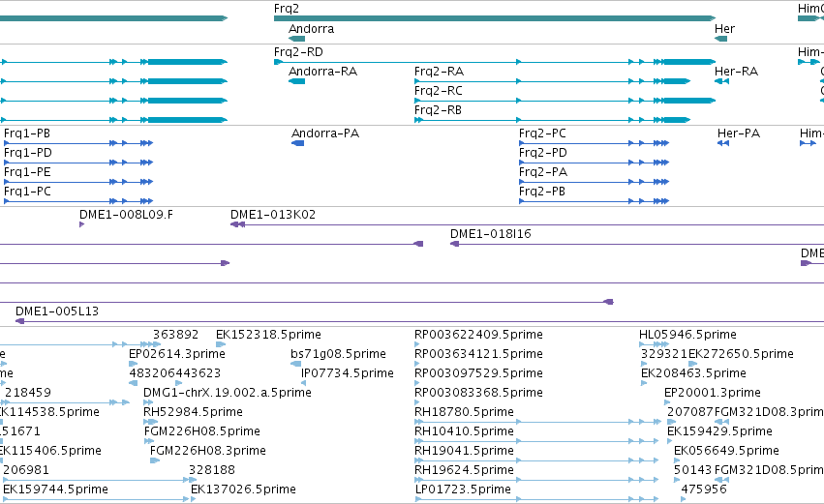Choose the Frq1-PD protein label
This screenshot has width=824, height=504.
tap(28, 153)
